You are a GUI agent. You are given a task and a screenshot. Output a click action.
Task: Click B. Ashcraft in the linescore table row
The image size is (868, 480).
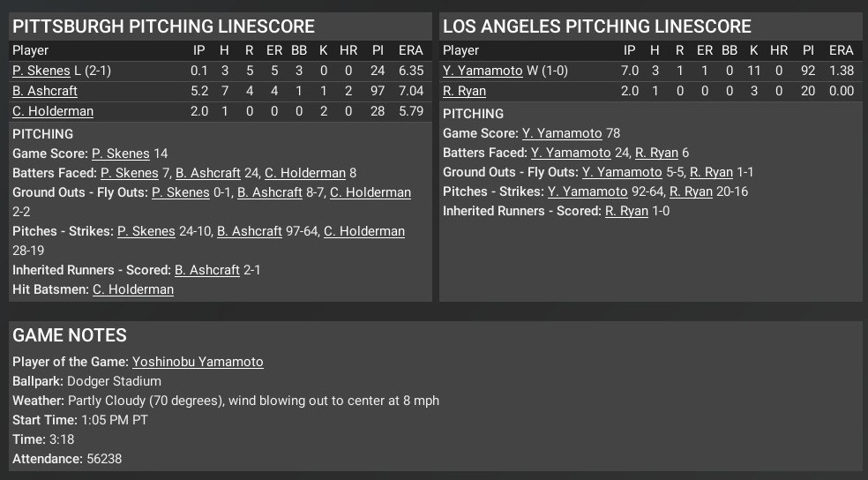click(x=45, y=91)
